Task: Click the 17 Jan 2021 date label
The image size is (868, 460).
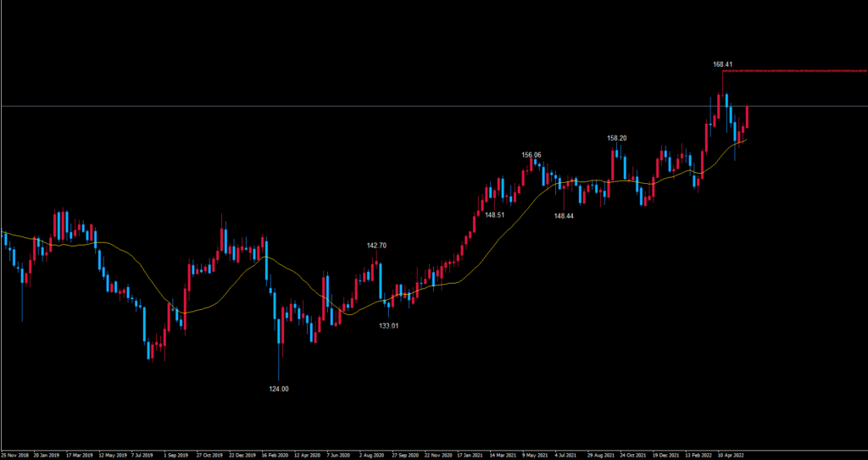Action: [471, 453]
